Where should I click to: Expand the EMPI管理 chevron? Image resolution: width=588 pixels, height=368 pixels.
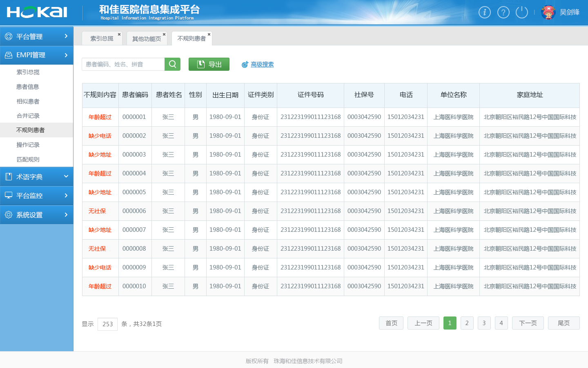click(x=66, y=55)
